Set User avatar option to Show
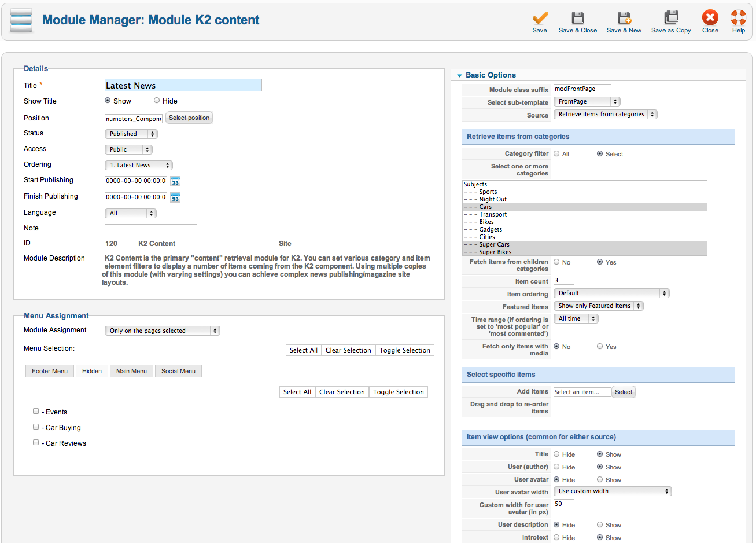 [x=600, y=479]
